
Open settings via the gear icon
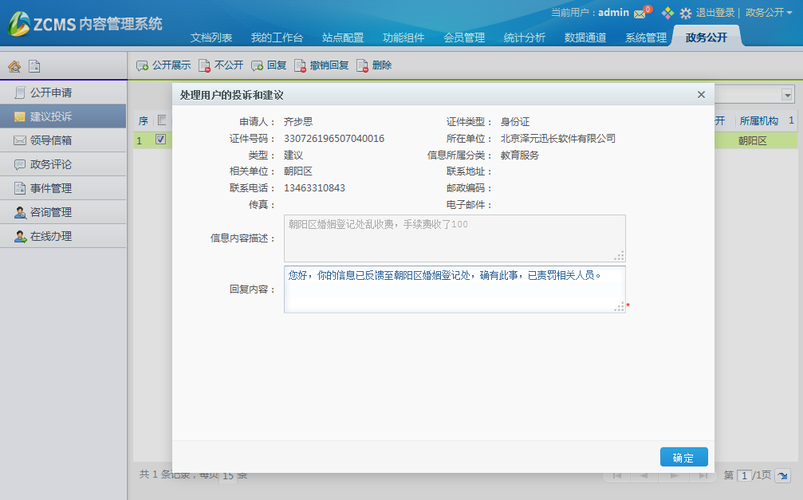click(686, 13)
